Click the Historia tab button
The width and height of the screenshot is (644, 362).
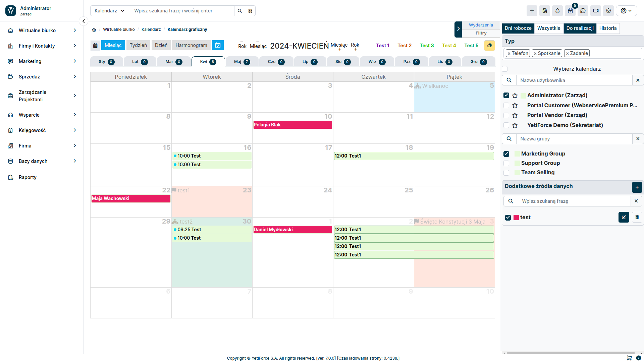tap(608, 28)
